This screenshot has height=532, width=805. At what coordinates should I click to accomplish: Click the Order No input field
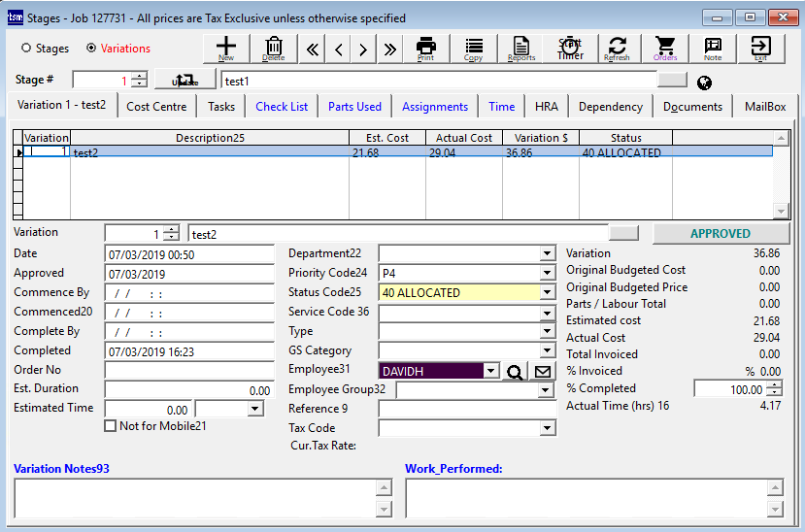[189, 370]
